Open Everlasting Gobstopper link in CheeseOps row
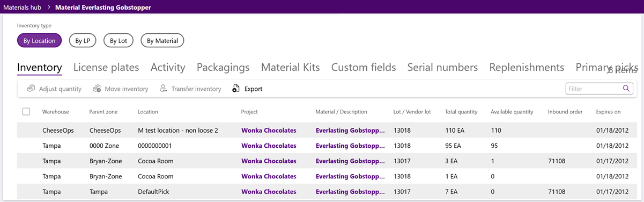Image resolution: width=644 pixels, height=202 pixels. tap(350, 130)
